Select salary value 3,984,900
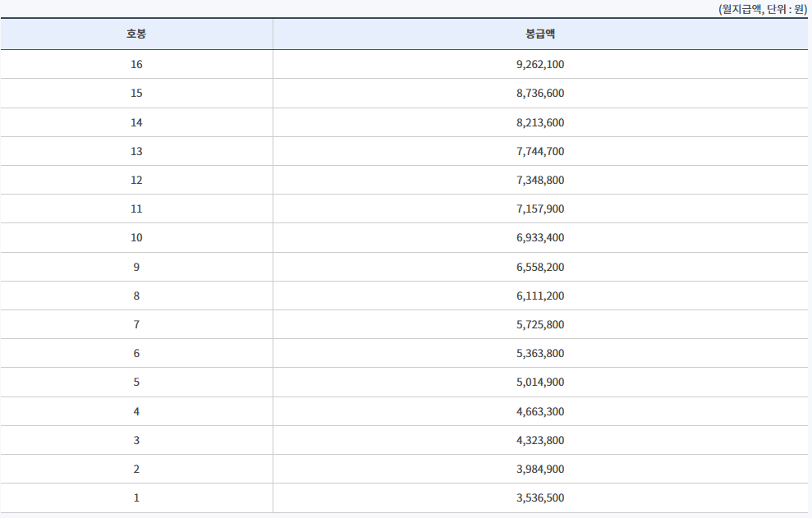The height and width of the screenshot is (518, 812). (540, 470)
